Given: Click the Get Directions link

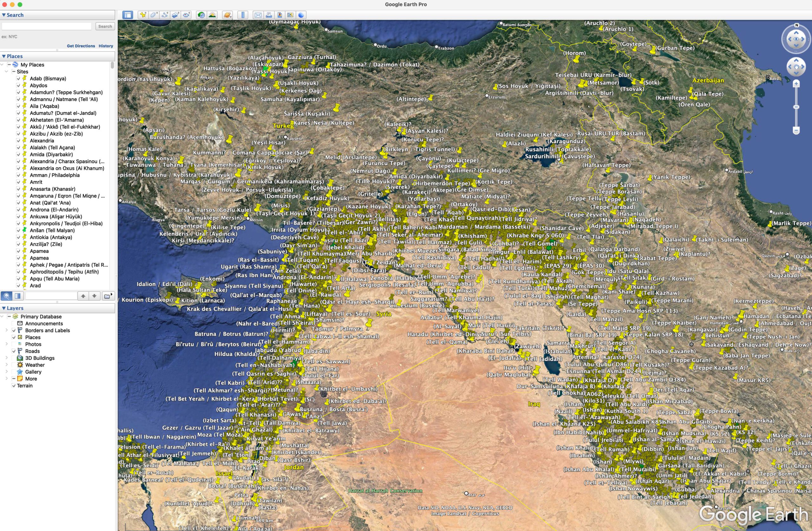Looking at the screenshot, I should pyautogui.click(x=81, y=46).
